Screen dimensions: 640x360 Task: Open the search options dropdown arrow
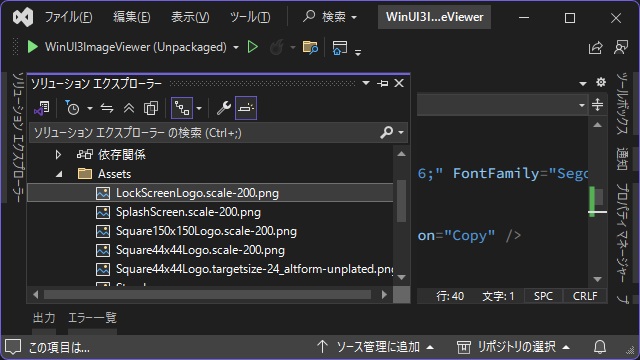pyautogui.click(x=401, y=133)
